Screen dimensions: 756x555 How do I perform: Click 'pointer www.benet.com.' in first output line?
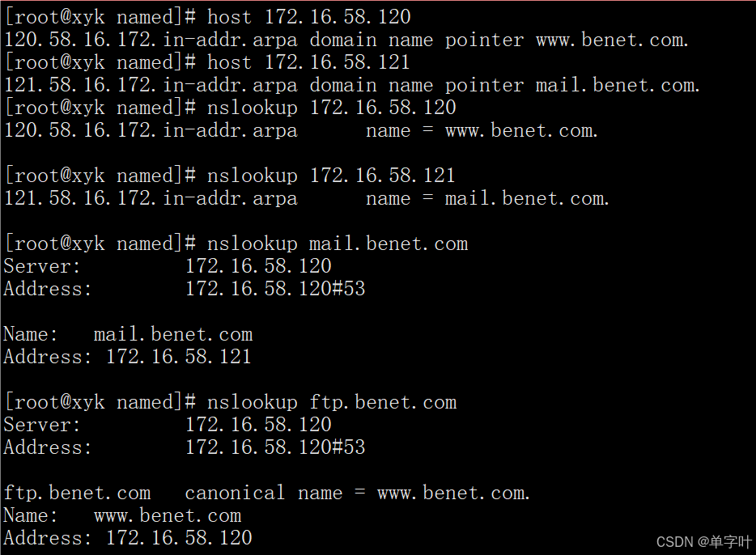point(566,40)
